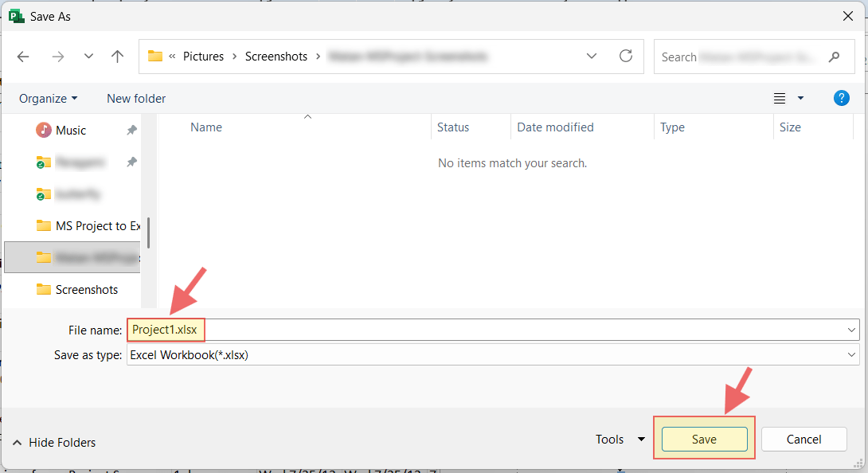This screenshot has height=473, width=868.
Task: Click the File name field showing Project1.xlsx
Action: point(166,329)
